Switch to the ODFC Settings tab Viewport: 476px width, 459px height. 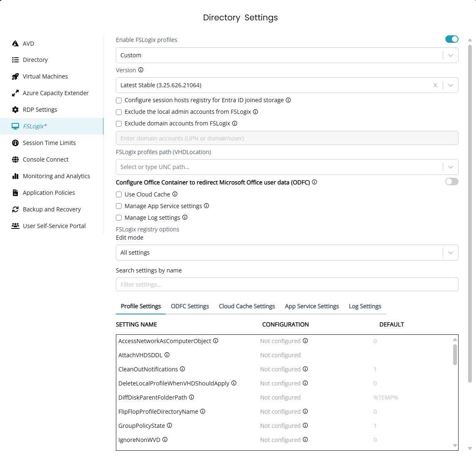pos(190,306)
